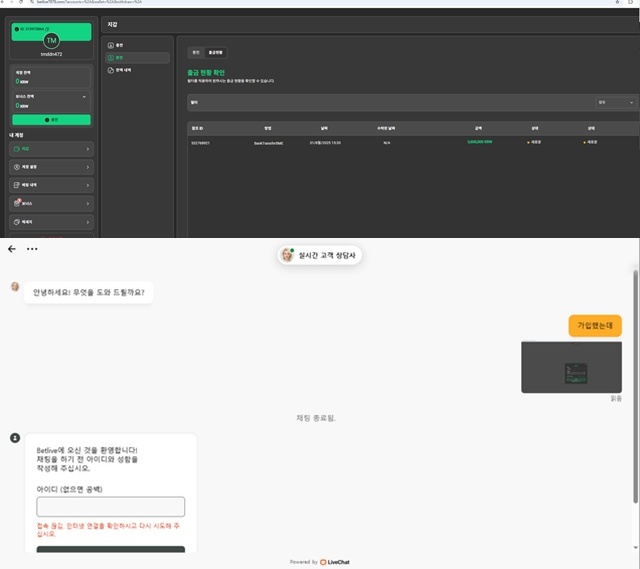Switch to the 출금현황 tab
The image size is (640, 569).
click(x=215, y=51)
